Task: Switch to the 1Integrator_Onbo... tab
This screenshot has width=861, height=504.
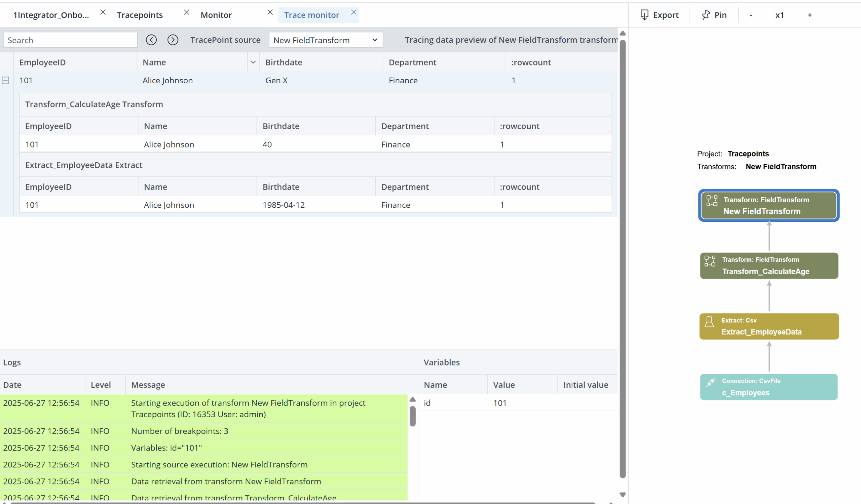Action: pyautogui.click(x=51, y=15)
